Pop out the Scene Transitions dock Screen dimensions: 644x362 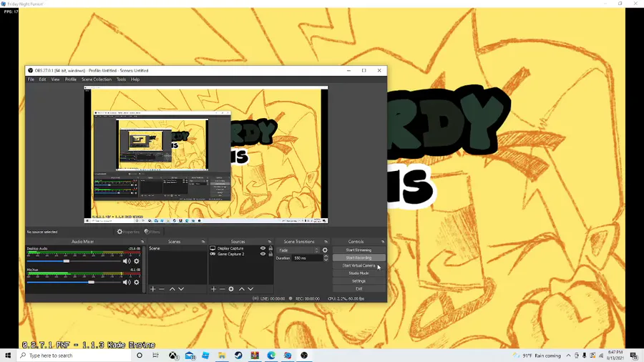pos(326,242)
